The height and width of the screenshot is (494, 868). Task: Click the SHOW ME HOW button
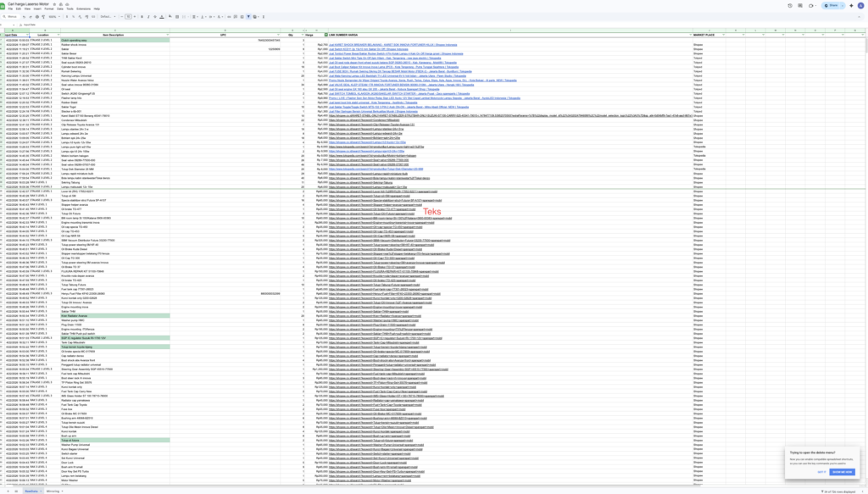(x=842, y=472)
